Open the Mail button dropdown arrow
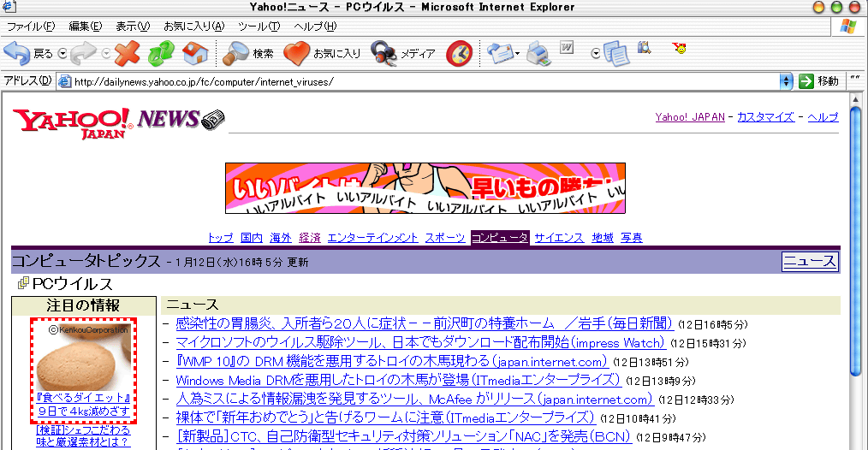Image resolution: width=868 pixels, height=450 pixels. pyautogui.click(x=518, y=54)
